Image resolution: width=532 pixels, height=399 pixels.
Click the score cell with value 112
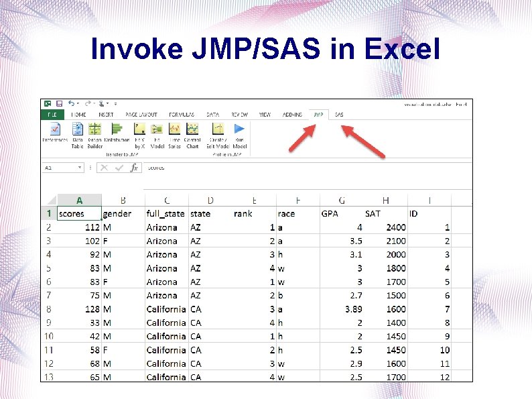[79, 227]
